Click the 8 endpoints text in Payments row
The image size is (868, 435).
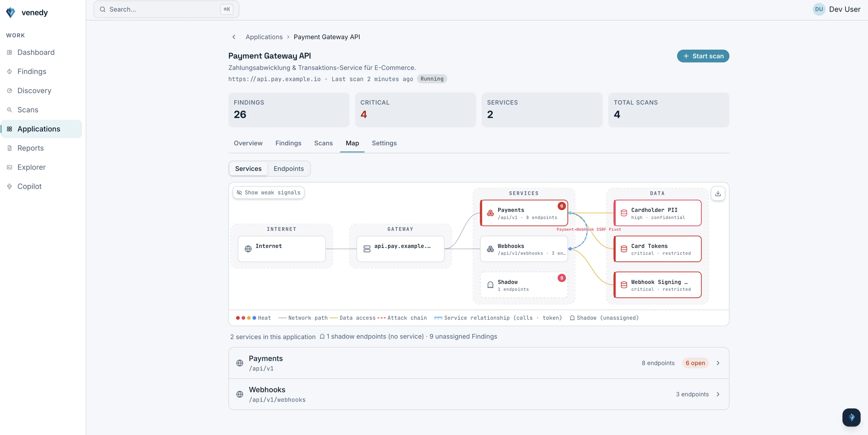click(x=658, y=363)
